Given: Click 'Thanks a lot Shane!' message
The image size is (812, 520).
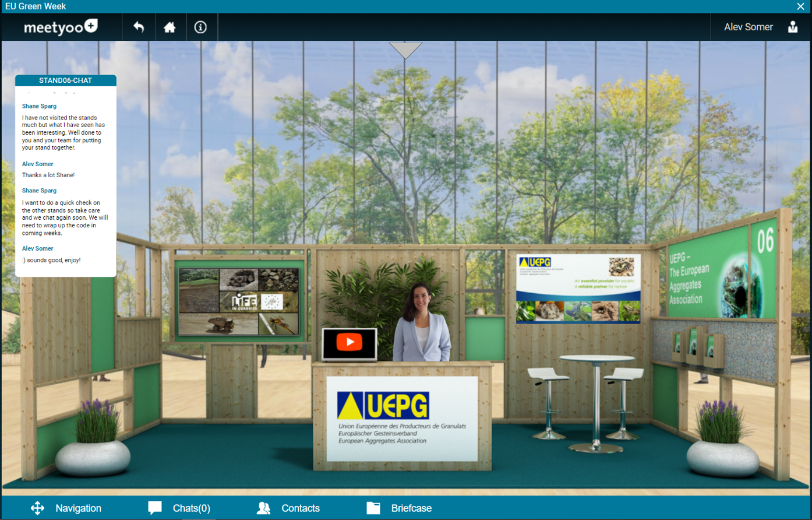Looking at the screenshot, I should [x=48, y=175].
